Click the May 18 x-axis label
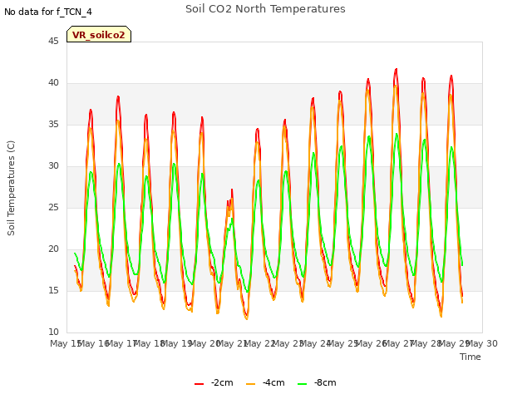Viewport: 532px width, 399px height. click(150, 343)
